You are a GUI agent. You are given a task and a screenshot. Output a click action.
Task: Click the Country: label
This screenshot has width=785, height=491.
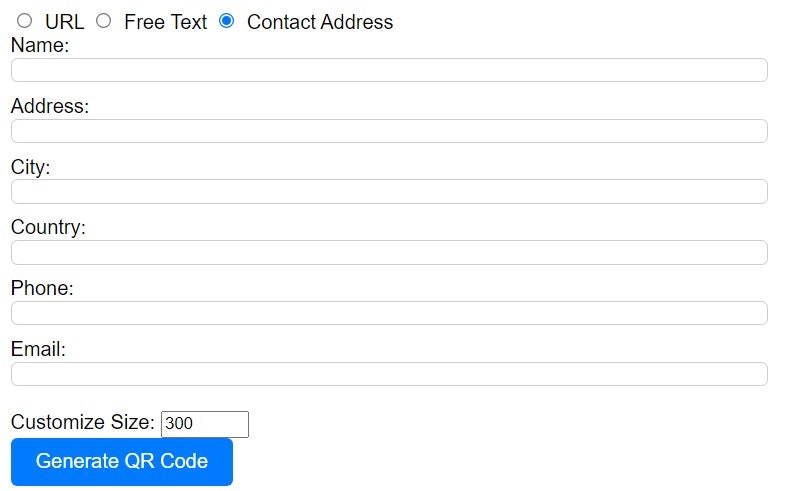(x=49, y=228)
